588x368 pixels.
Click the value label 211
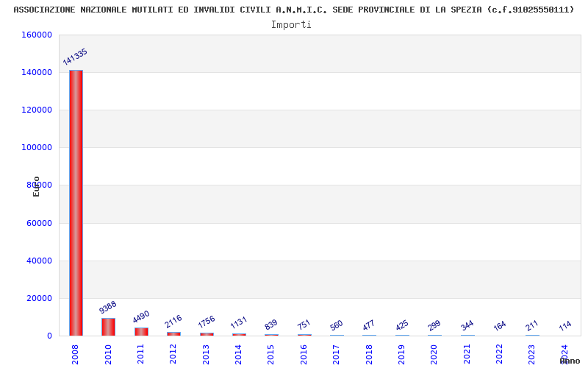click(532, 325)
